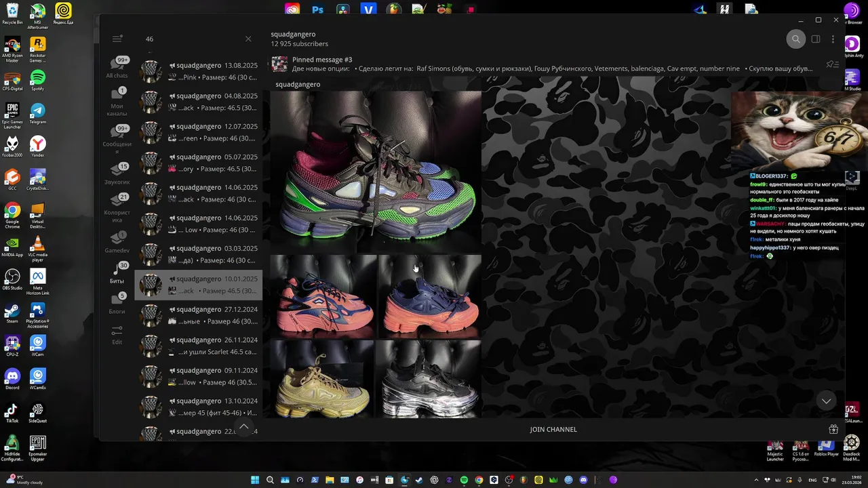
Task: Open squadgangero result dated 12.07.2025
Action: 198,132
